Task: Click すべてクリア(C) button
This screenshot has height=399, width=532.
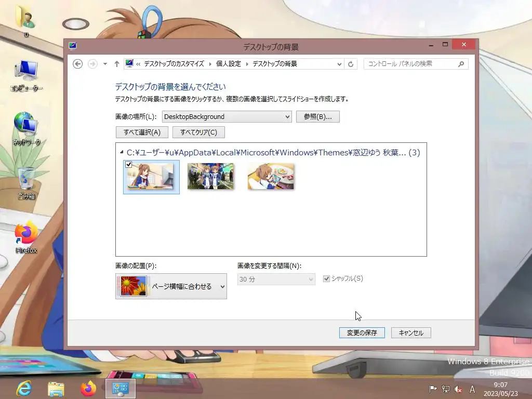Action: click(x=198, y=132)
